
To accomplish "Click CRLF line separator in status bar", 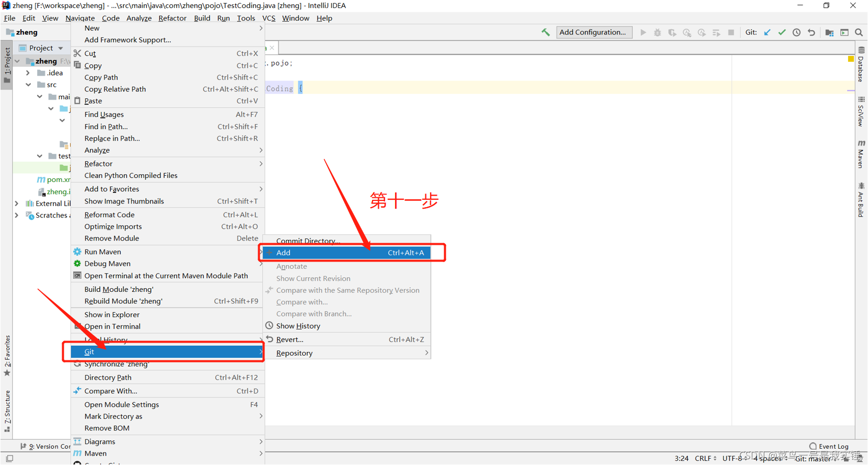I will coord(705,458).
